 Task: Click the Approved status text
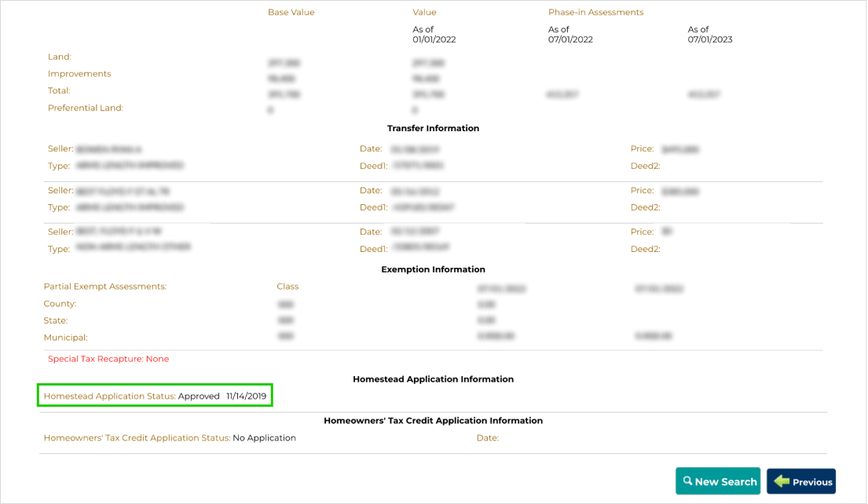coord(199,396)
